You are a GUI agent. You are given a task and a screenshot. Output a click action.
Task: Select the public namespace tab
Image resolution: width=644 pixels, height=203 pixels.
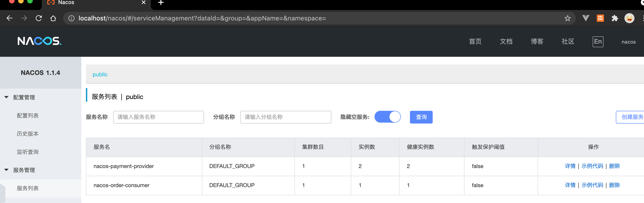tap(100, 74)
